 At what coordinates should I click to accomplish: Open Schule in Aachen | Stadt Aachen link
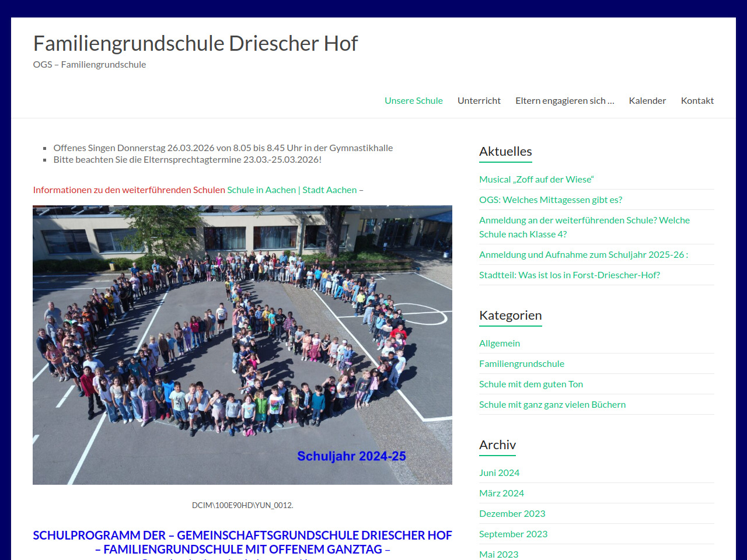(x=292, y=190)
